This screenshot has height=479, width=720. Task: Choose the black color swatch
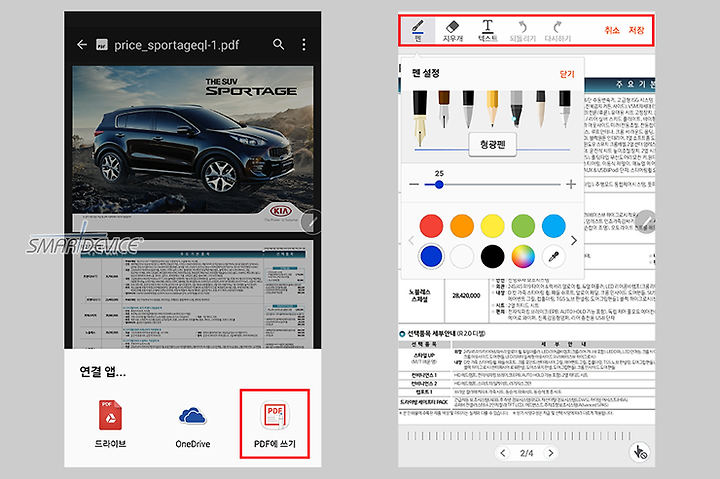pos(492,256)
